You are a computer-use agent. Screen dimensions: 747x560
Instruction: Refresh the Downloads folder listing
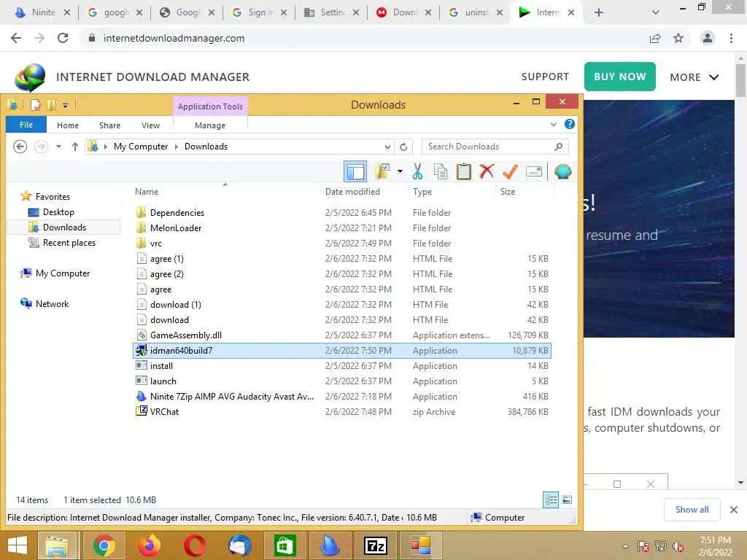pyautogui.click(x=403, y=147)
